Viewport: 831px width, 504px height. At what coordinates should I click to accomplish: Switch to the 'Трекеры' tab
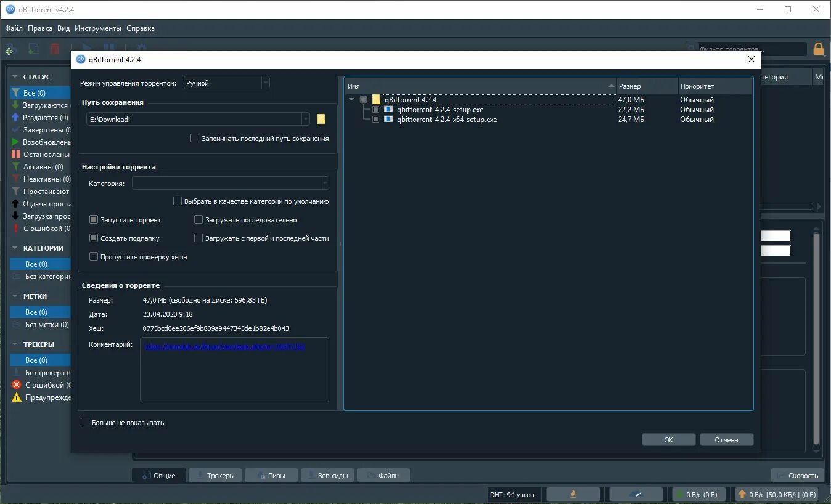(215, 475)
